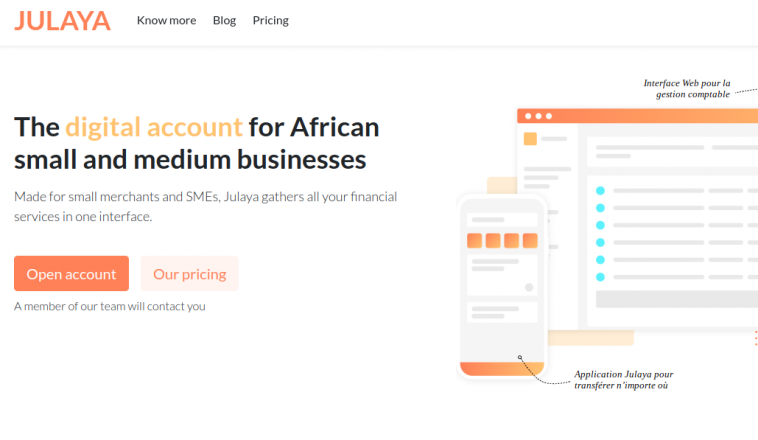Click the white window dots on mockup title bar

click(x=535, y=116)
